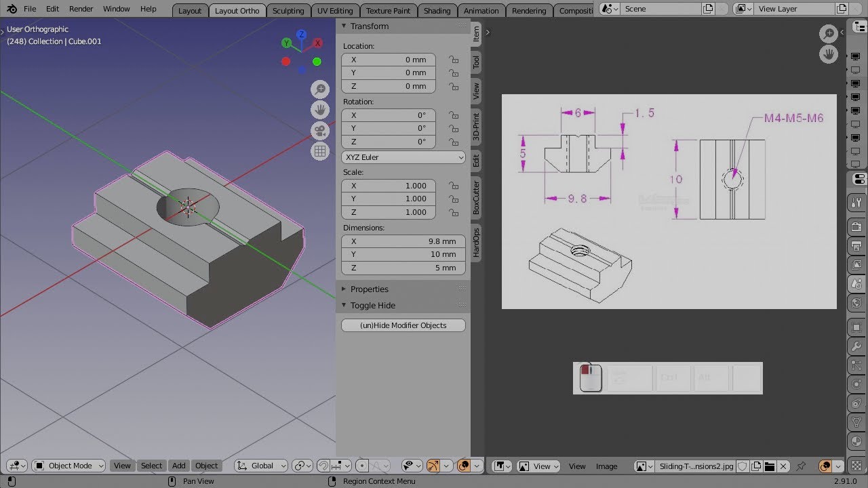
Task: Click the zoom magnifier gizmo in 3D viewport
Action: pos(320,89)
